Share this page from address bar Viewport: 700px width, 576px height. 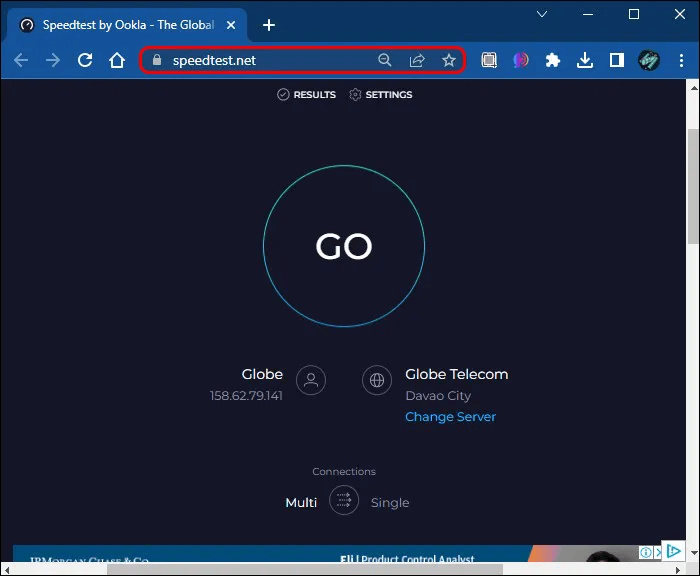pos(417,60)
